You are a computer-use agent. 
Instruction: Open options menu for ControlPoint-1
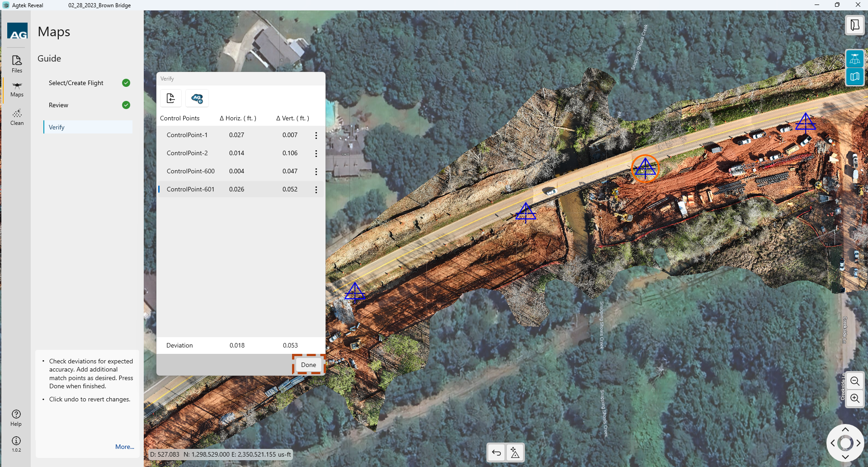pos(316,135)
